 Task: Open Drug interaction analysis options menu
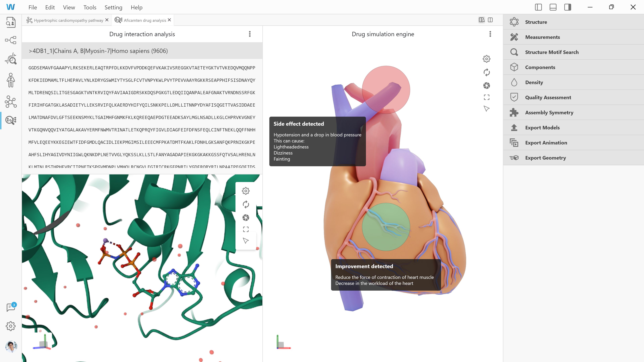[250, 34]
